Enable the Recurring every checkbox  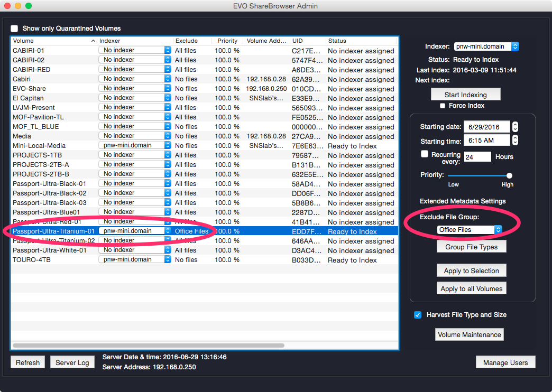pyautogui.click(x=425, y=154)
